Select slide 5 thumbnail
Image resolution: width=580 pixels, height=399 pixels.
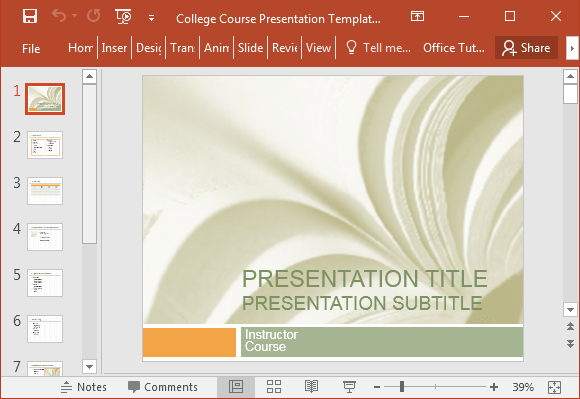point(45,283)
